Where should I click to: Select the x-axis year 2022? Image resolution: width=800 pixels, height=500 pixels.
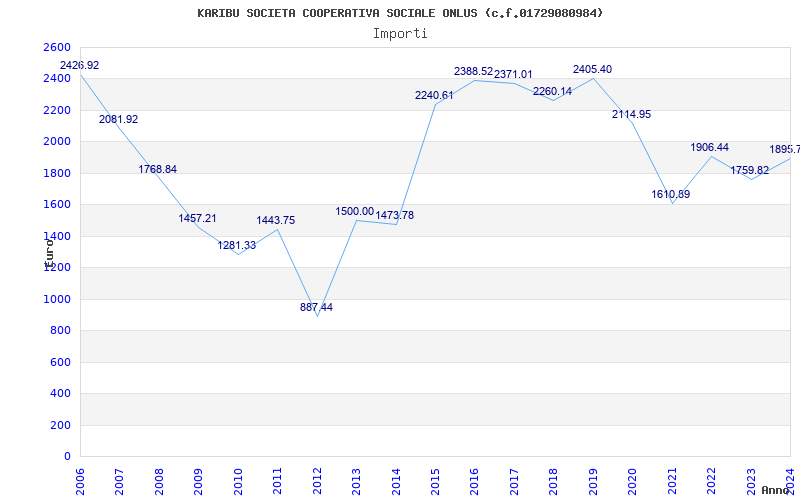click(x=711, y=481)
